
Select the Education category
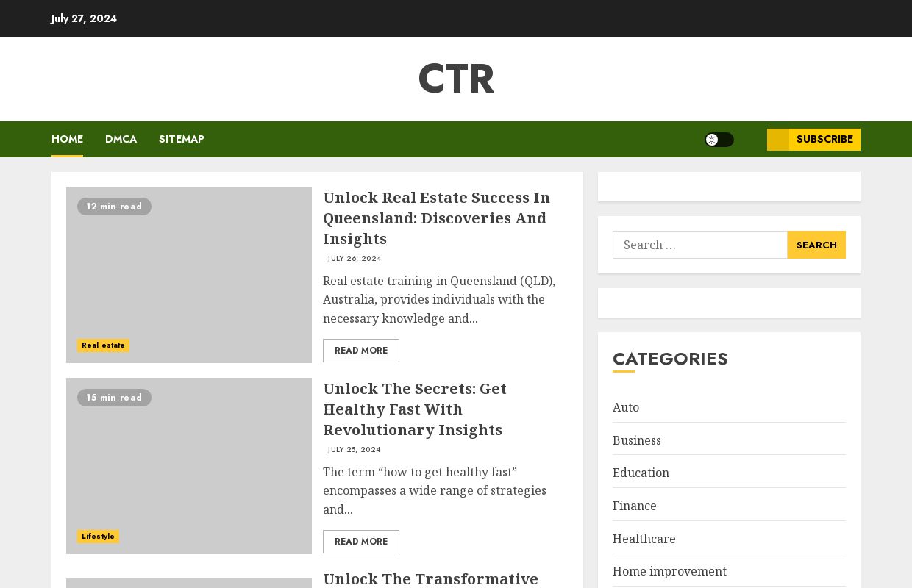click(641, 473)
